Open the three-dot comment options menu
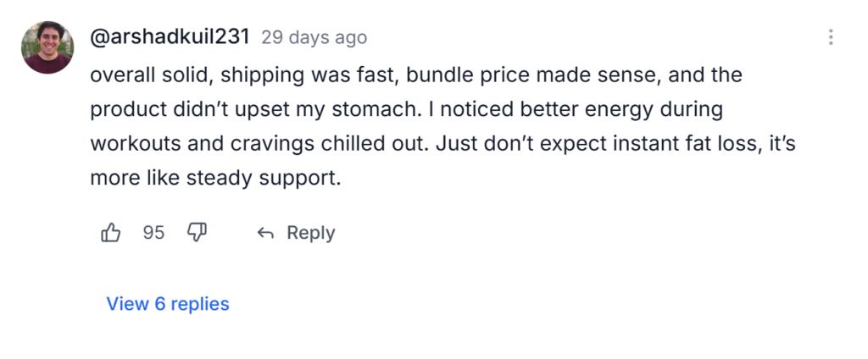868x359 pixels. click(831, 37)
